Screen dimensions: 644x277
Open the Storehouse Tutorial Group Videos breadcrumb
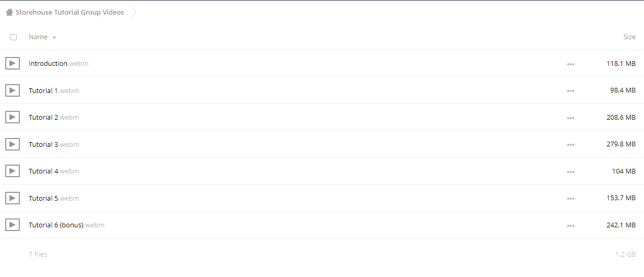tap(70, 12)
